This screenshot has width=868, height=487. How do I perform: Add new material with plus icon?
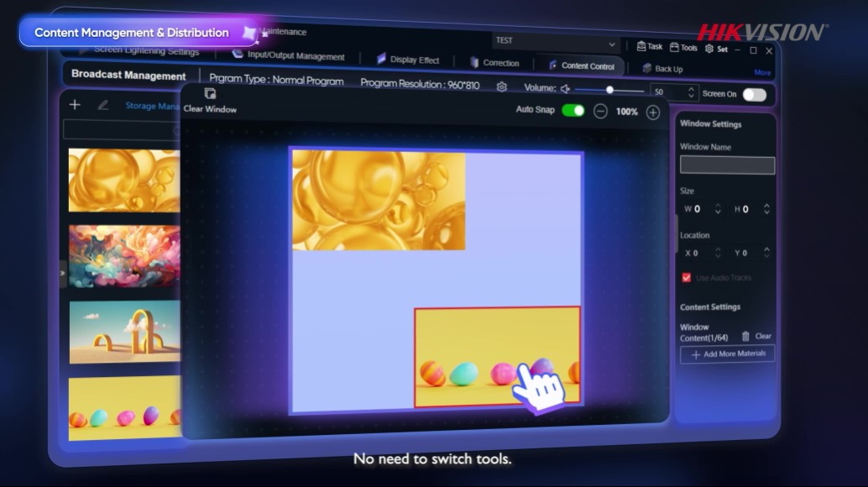coord(75,105)
